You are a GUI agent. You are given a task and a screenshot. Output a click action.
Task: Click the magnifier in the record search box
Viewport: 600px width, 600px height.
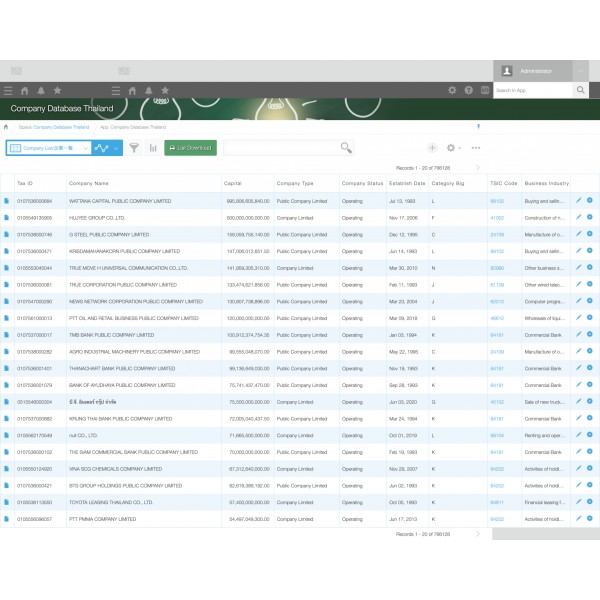(346, 148)
